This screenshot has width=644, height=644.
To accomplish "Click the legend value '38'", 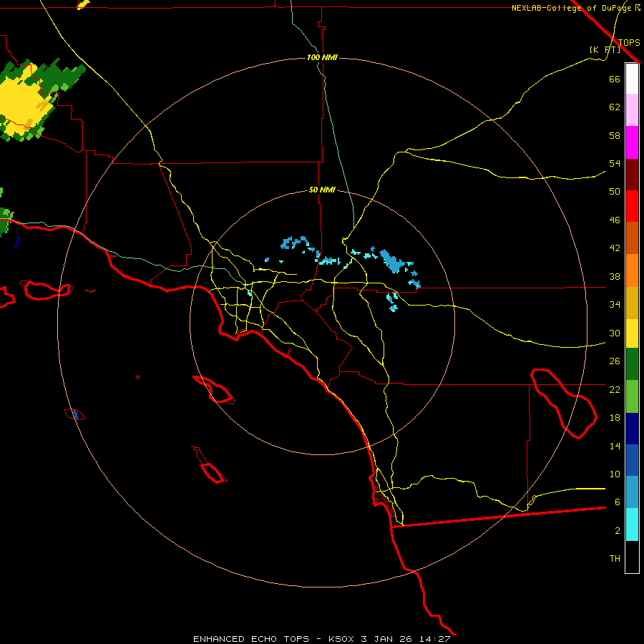I will [x=615, y=276].
